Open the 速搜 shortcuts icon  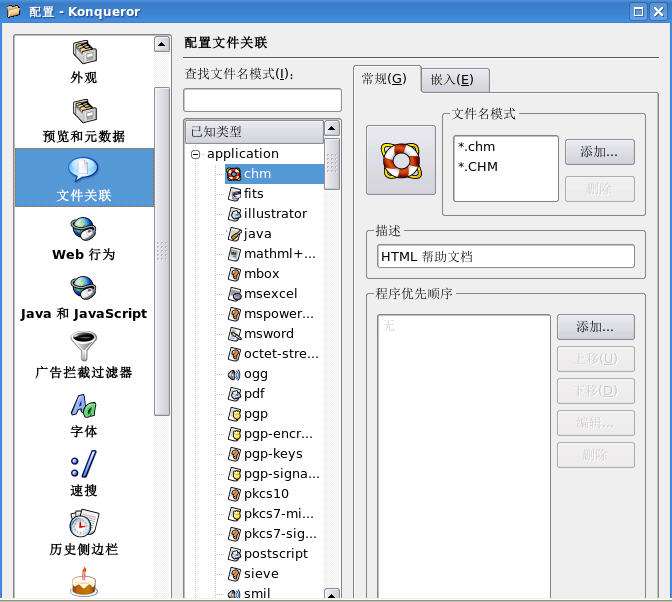pos(84,464)
